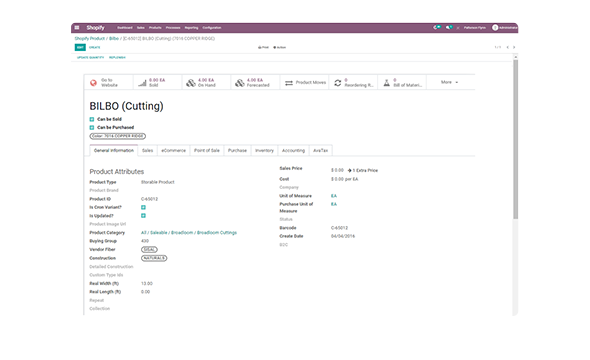Viewport: 590px width, 360px height.
Task: Click the Forecasted cubes icon
Action: point(240,83)
